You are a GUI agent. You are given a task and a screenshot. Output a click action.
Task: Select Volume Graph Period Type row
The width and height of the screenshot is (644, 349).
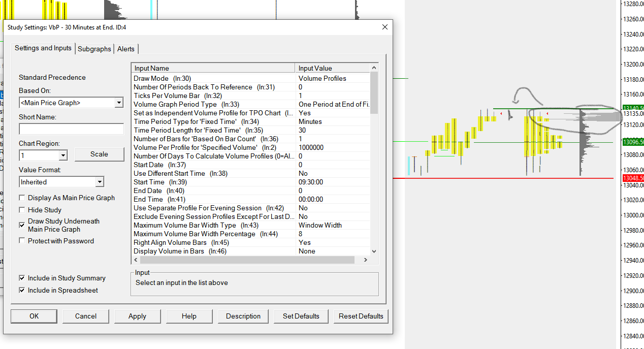click(251, 104)
